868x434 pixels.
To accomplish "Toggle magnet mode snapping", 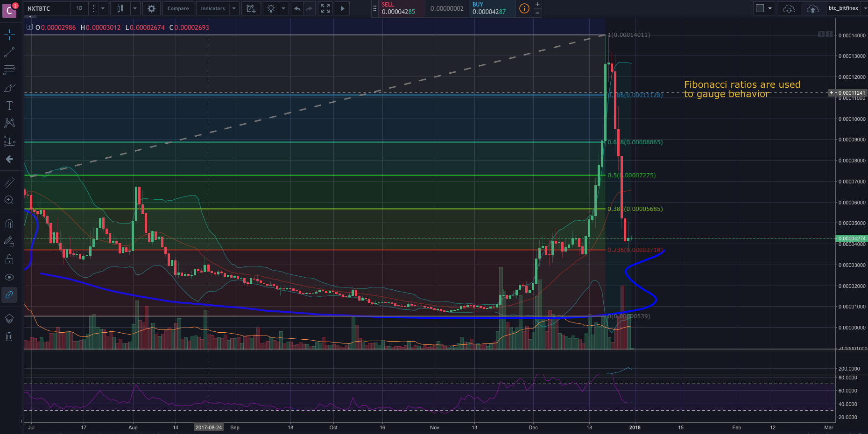I will [9, 224].
